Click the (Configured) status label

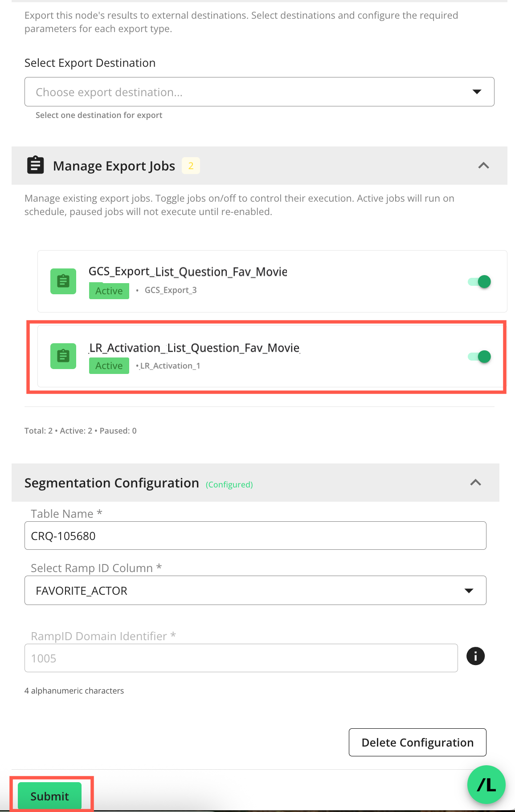229,484
